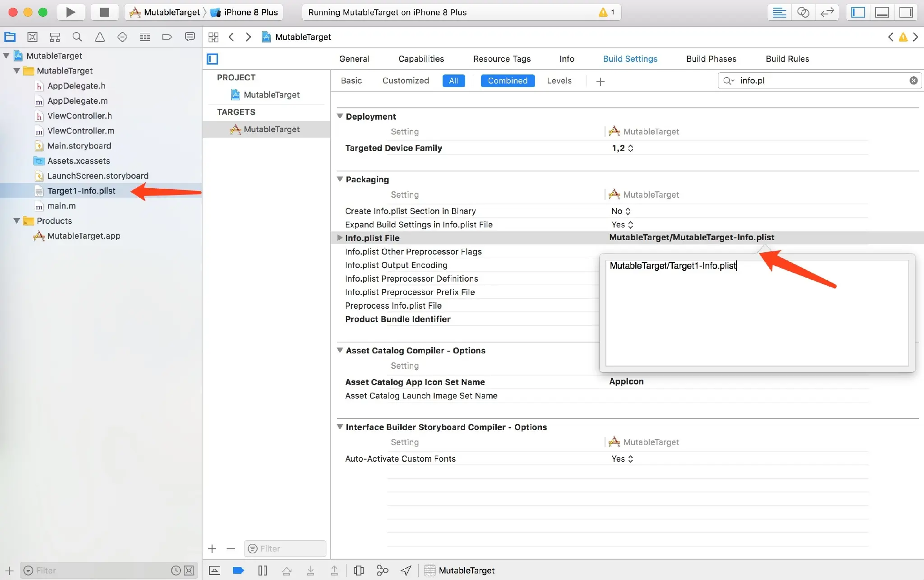Collapse Interface Builder Storyboard Compiler section
This screenshot has height=580, width=924.
340,427
